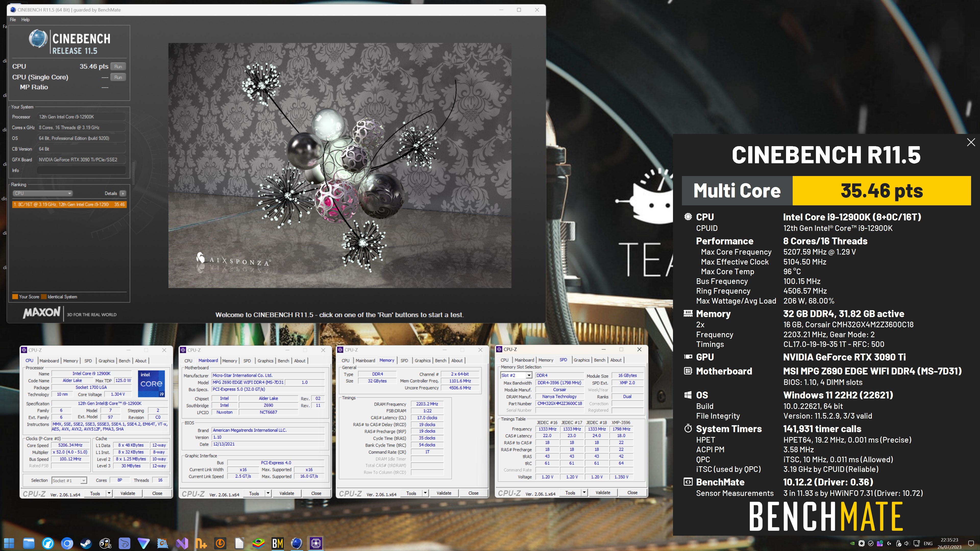The image size is (980, 551).
Task: Click Validate in the CPU-Z CPU-tab window
Action: click(128, 494)
